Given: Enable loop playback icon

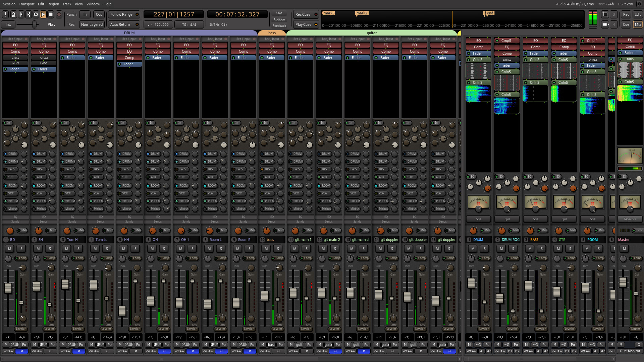Looking at the screenshot, I should 36,14.
